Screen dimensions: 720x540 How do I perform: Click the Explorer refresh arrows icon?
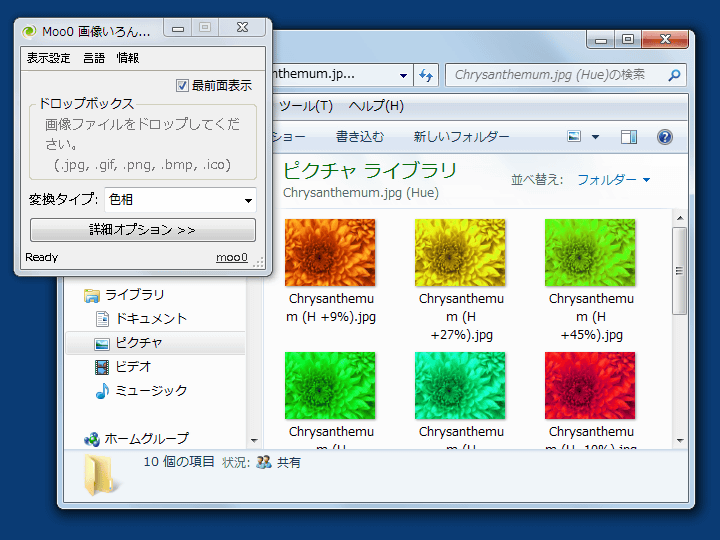(x=426, y=75)
